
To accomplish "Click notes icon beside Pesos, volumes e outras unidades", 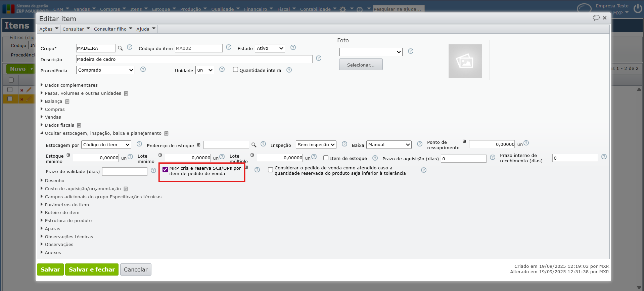I will [126, 93].
